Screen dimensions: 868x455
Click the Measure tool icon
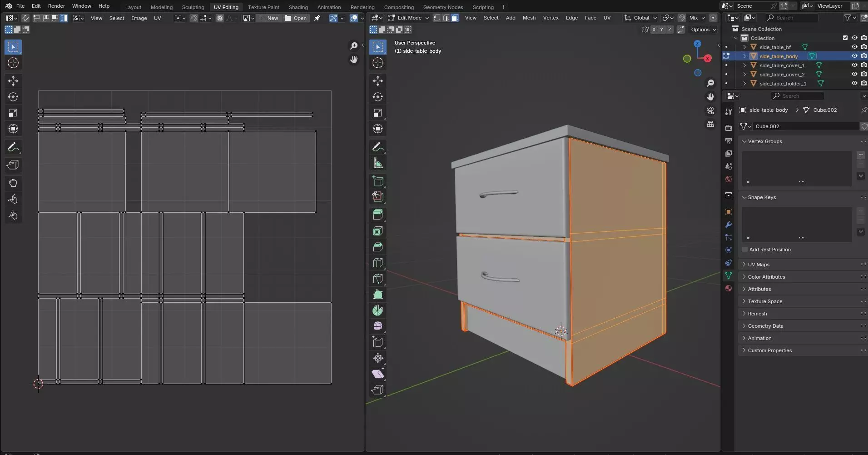(377, 163)
